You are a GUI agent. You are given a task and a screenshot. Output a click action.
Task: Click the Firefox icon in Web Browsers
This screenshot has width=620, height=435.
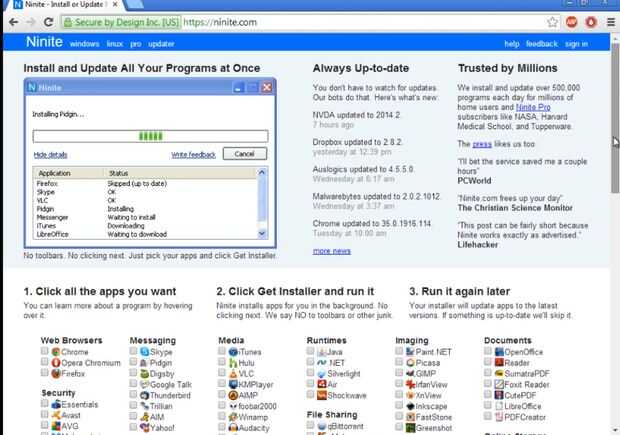[56, 373]
